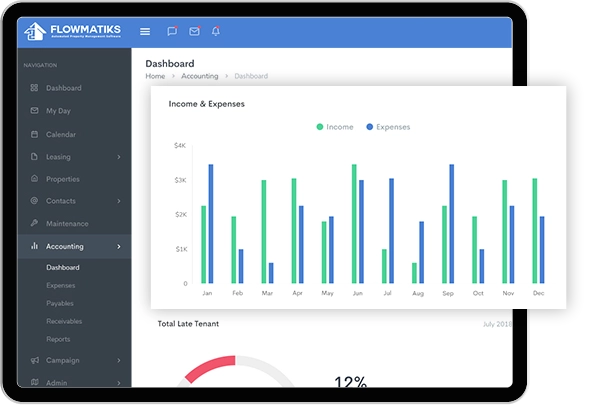Toggle the hamburger menu icon
The image size is (591, 405).
(x=145, y=32)
